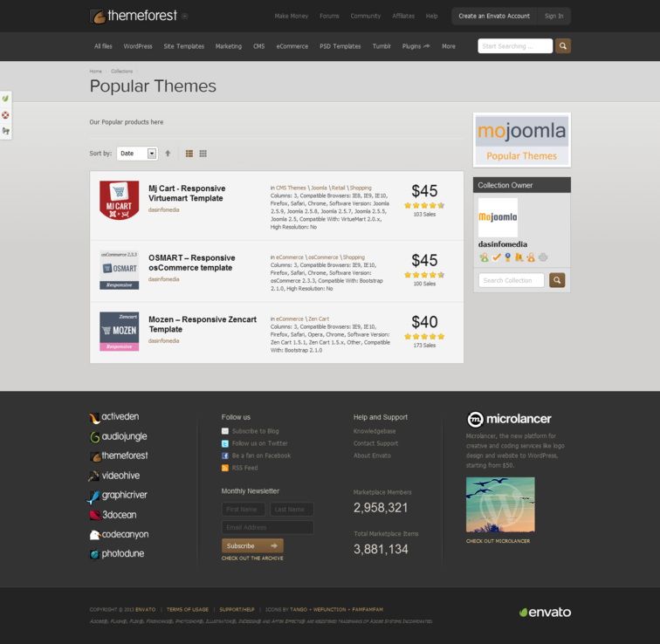Open the Mozen item thumbnail

(x=119, y=332)
